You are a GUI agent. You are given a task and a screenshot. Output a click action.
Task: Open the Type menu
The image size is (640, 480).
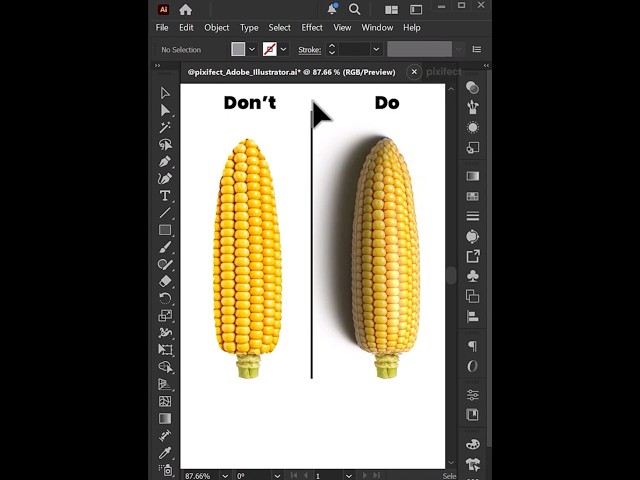(249, 27)
